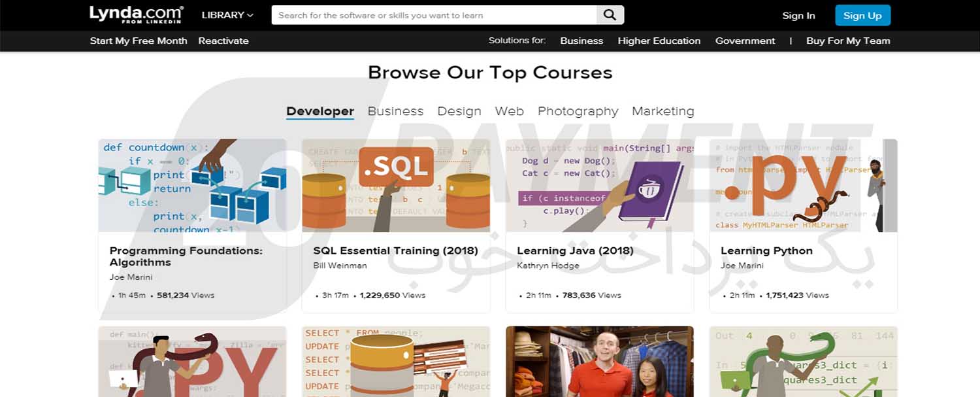Open the SELECT UPDATE database course thumbnail

(x=396, y=362)
